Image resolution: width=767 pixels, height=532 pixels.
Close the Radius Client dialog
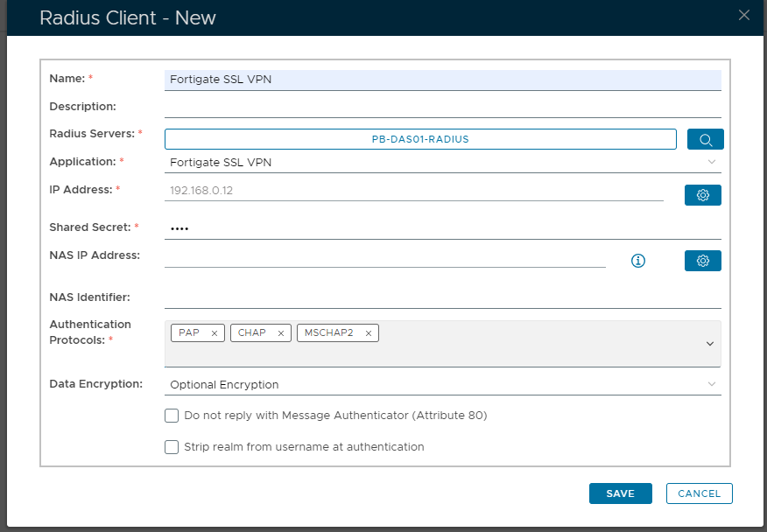pos(744,15)
